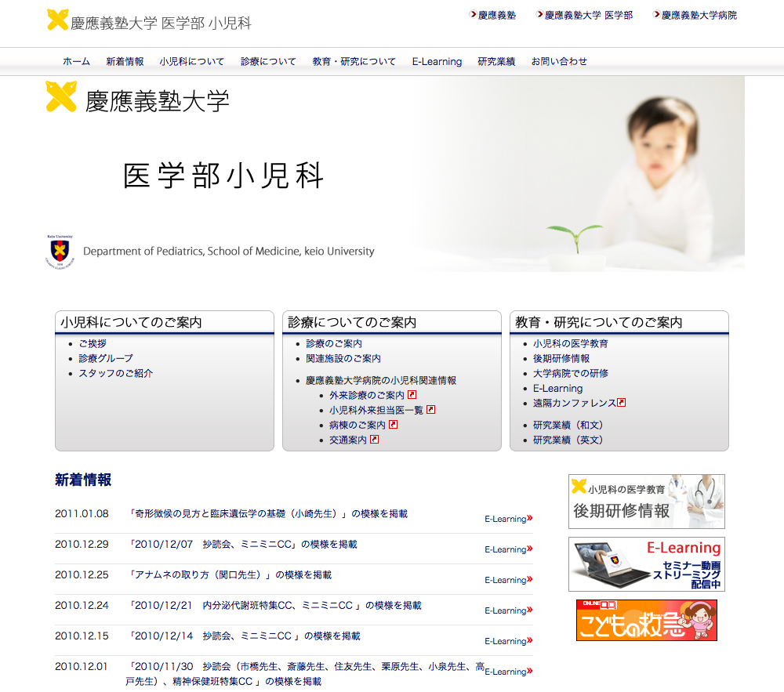The width and height of the screenshot is (784, 692).
Task: Open 小児科について in the navigation bar
Action: pos(192,61)
